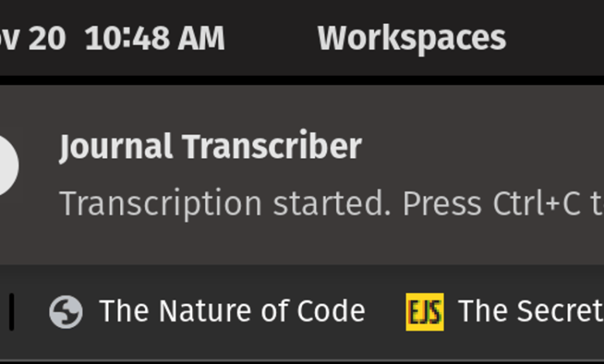Click top panel area right of Workspaces

click(556, 38)
